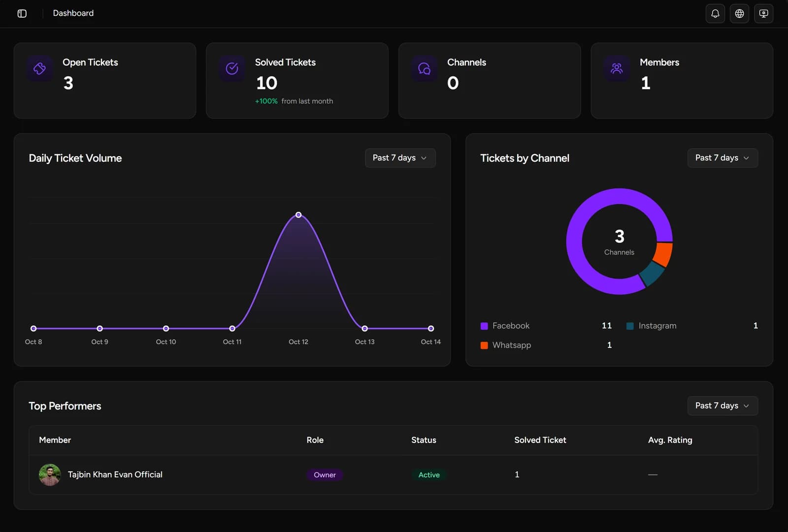Image resolution: width=788 pixels, height=532 pixels.
Task: Open Tajbin Khan Evan Official member name
Action: point(115,474)
